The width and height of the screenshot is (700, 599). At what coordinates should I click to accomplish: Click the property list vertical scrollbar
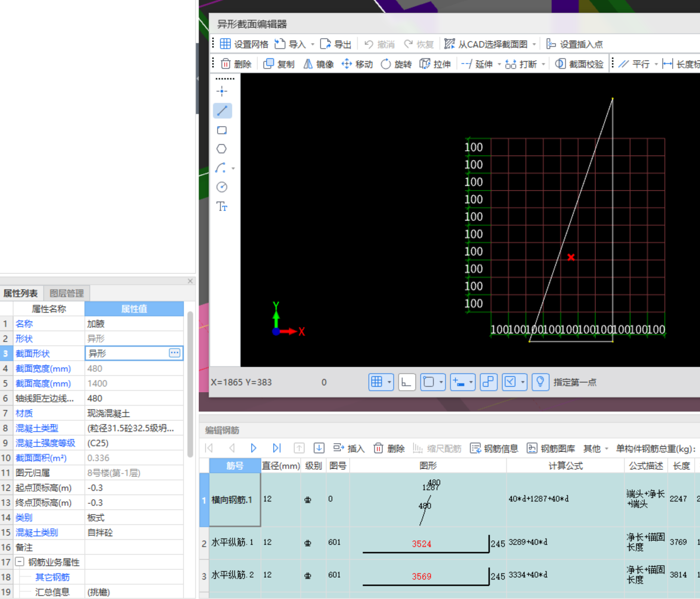tap(190, 383)
